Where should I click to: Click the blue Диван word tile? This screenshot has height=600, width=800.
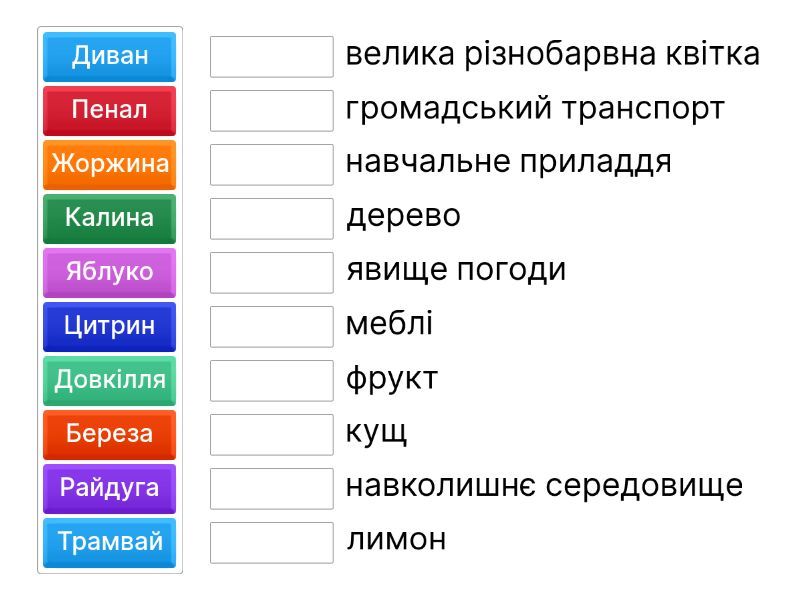(110, 56)
